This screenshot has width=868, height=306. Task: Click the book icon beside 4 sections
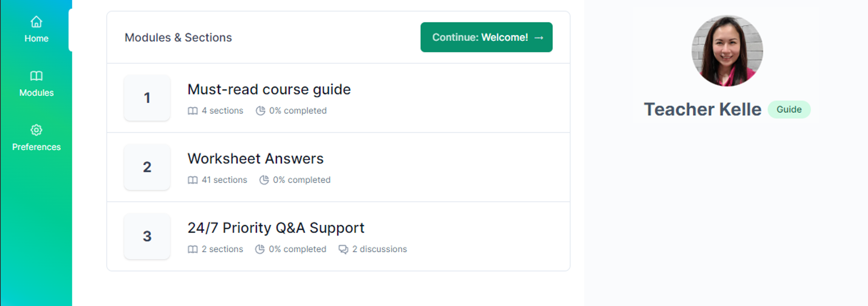pyautogui.click(x=193, y=111)
